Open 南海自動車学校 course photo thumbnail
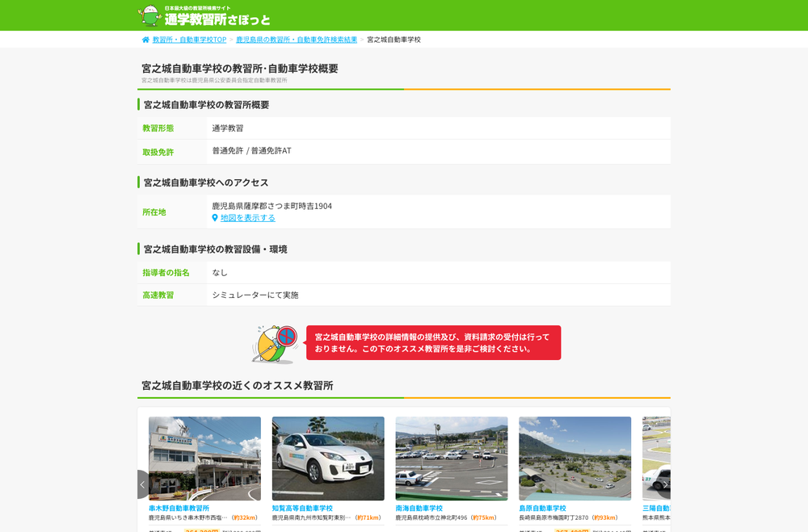Image resolution: width=808 pixels, height=532 pixels. [x=452, y=459]
